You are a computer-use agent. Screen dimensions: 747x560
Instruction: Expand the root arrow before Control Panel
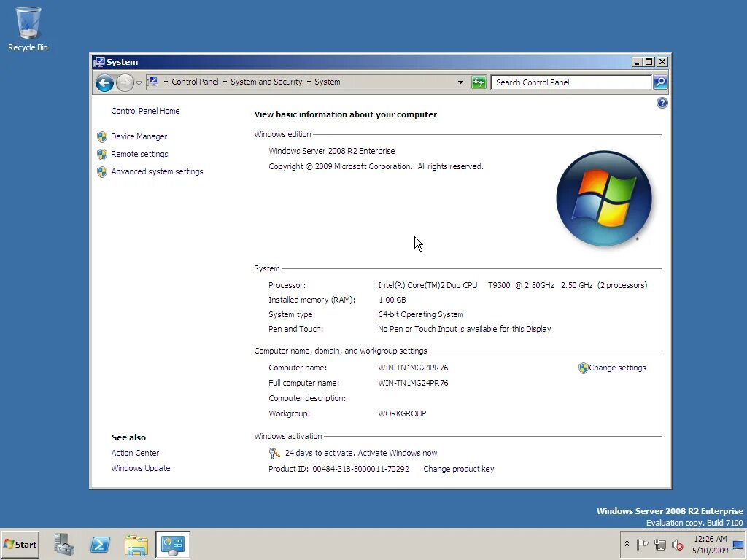tap(166, 82)
